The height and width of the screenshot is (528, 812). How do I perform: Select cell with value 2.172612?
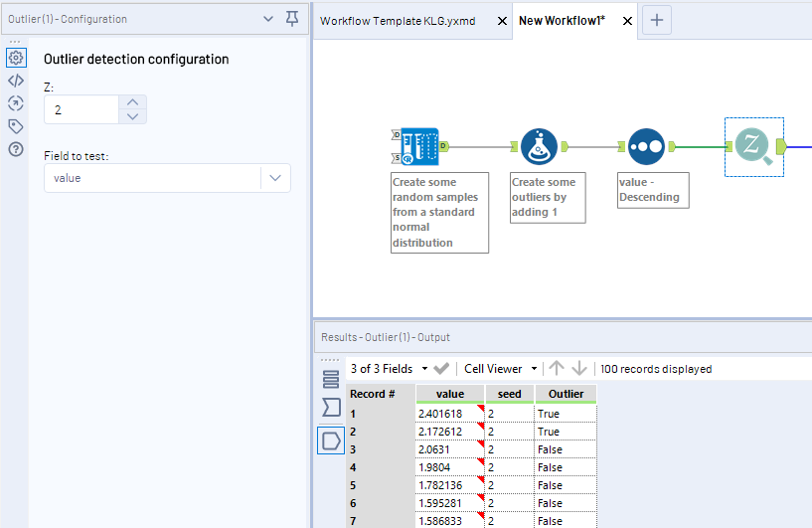click(x=450, y=432)
